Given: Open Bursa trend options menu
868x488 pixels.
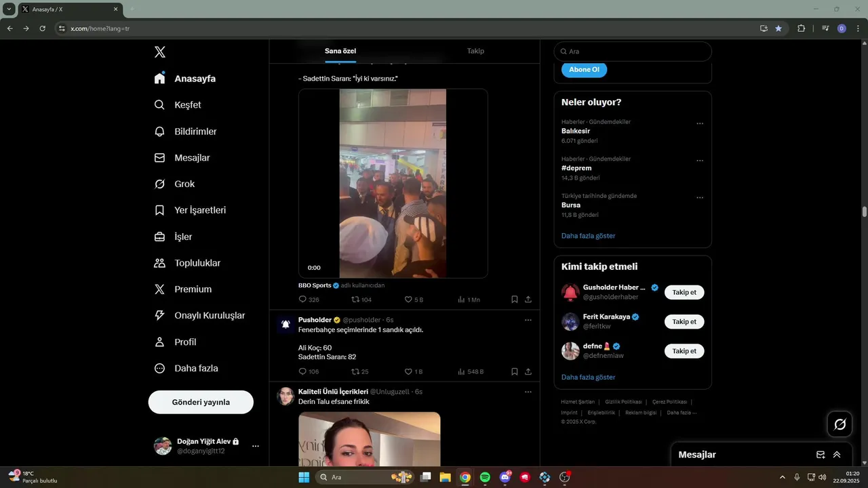Looking at the screenshot, I should 700,198.
